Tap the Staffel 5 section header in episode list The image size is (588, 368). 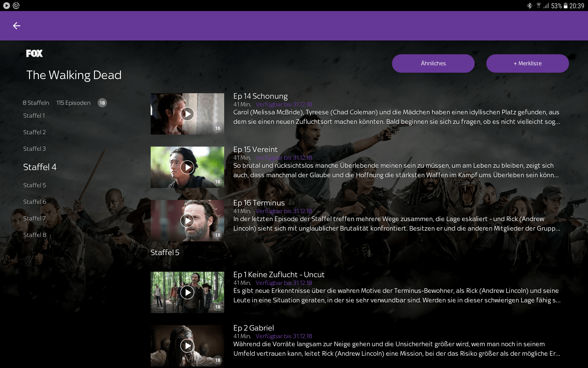click(165, 252)
